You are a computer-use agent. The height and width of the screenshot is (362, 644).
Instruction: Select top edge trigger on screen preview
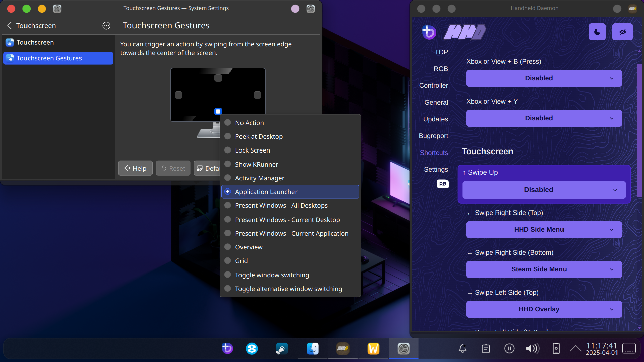tap(218, 78)
